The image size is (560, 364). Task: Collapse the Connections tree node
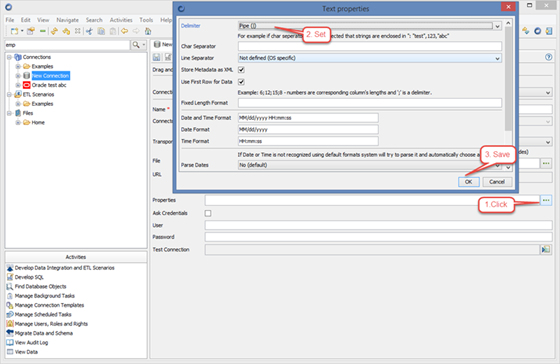(9, 57)
